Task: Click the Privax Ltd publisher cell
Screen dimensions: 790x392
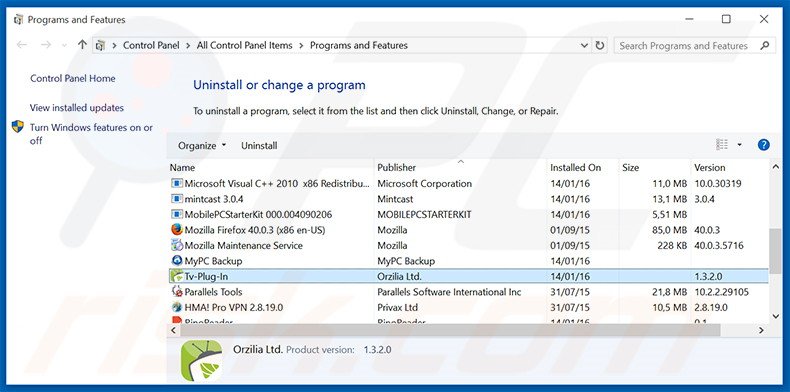Action: pos(398,307)
